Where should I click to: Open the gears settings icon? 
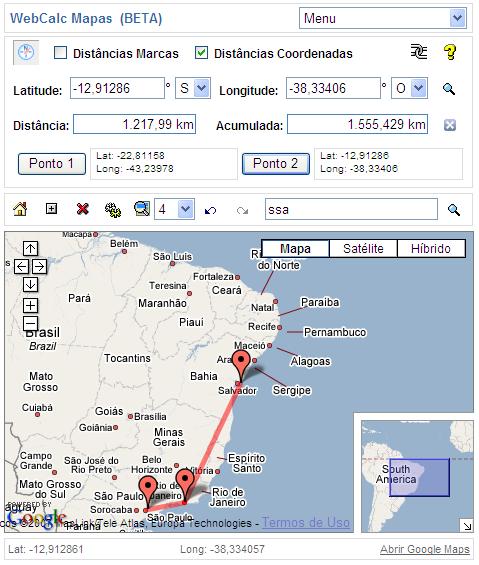[x=113, y=209]
